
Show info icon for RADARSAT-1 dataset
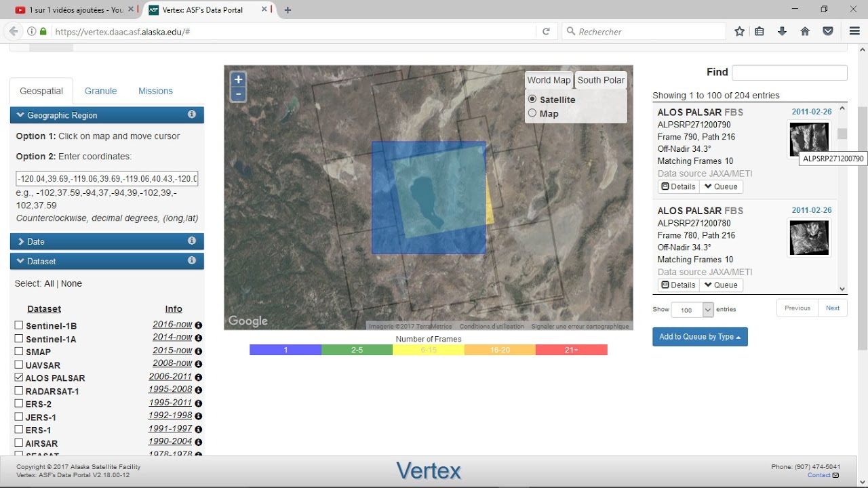(x=199, y=390)
